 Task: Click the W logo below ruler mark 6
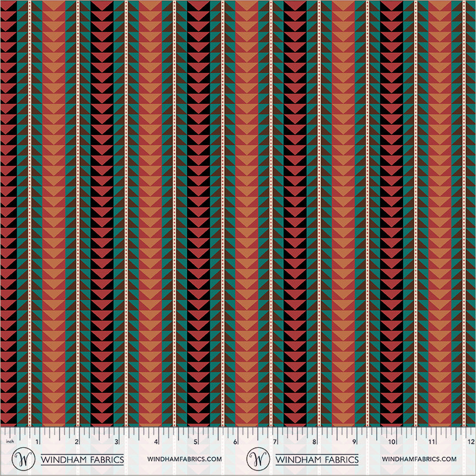[x=257, y=459]
